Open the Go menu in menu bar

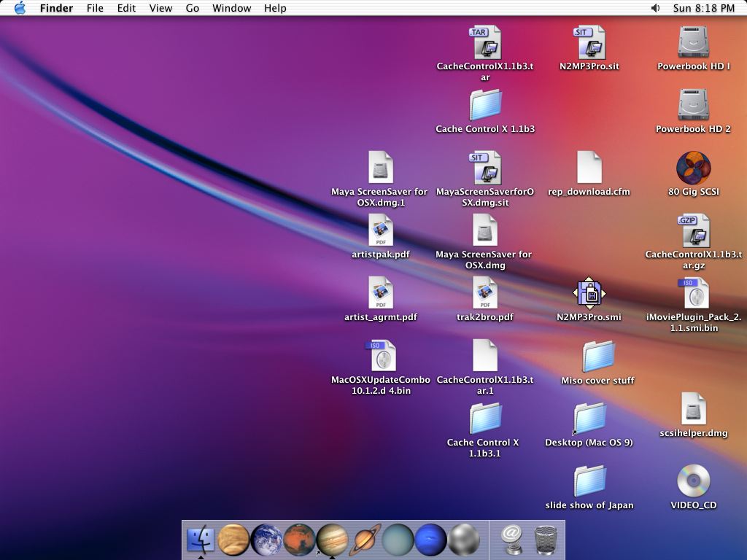point(193,8)
